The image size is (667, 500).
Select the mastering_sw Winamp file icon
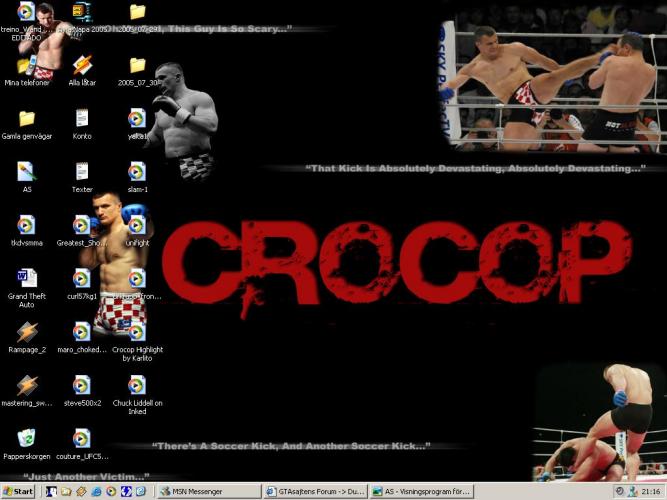coord(26,385)
